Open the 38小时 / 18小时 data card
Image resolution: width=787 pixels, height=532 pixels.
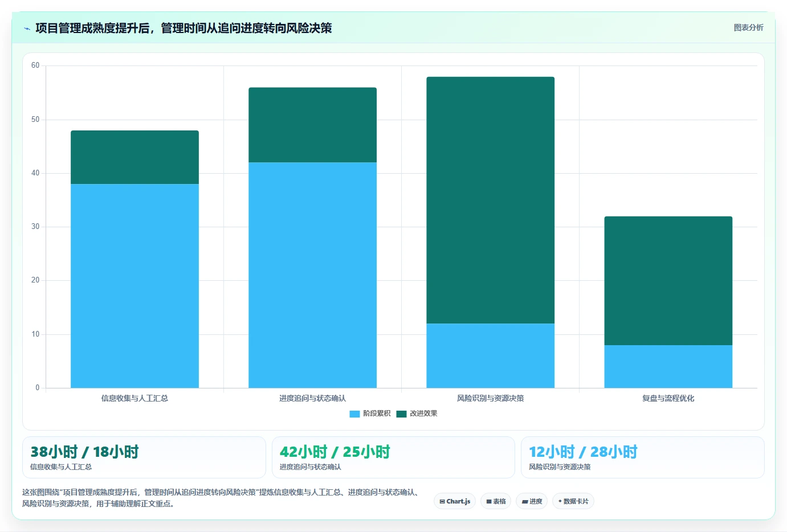pos(144,457)
